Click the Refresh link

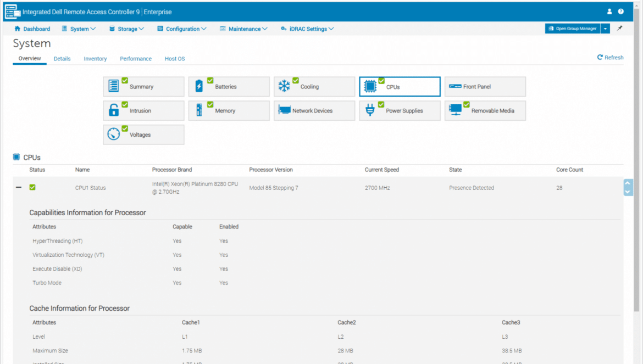[x=610, y=57]
